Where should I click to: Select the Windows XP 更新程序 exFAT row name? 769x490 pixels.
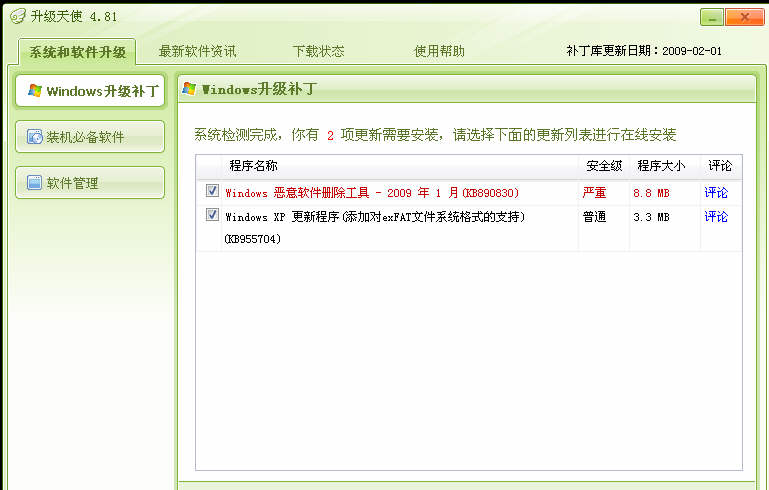pos(375,216)
